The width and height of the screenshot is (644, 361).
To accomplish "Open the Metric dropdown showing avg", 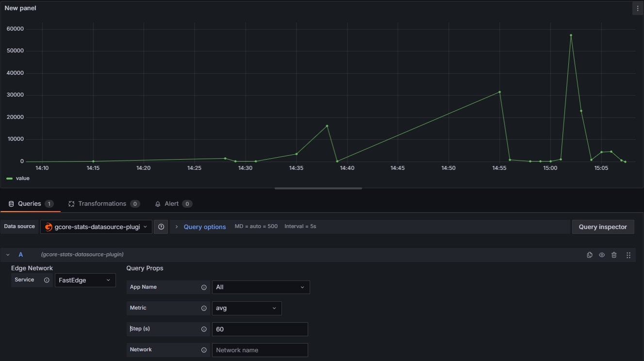I will tap(247, 308).
